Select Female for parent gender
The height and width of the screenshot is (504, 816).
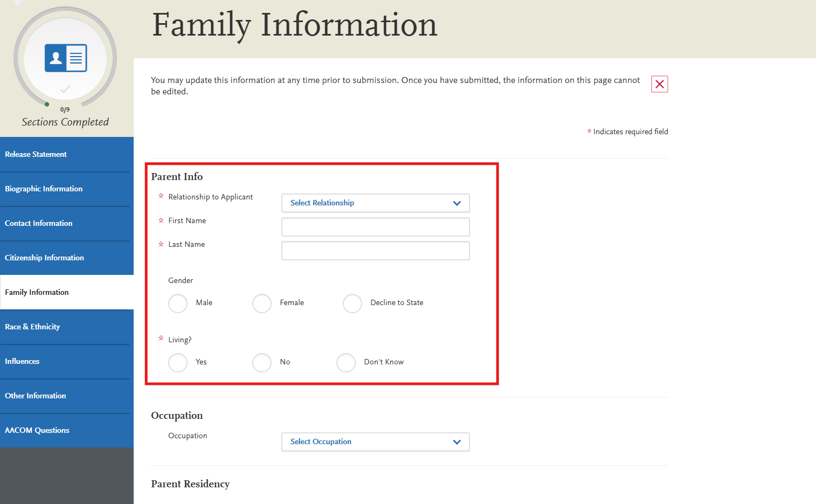[x=262, y=303]
